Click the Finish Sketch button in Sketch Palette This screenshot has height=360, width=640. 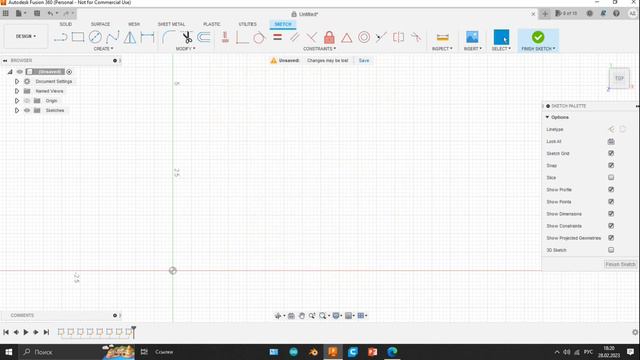pos(620,264)
